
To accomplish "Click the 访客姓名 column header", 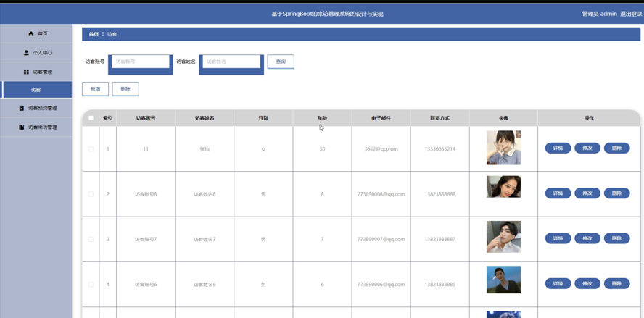I will [205, 118].
